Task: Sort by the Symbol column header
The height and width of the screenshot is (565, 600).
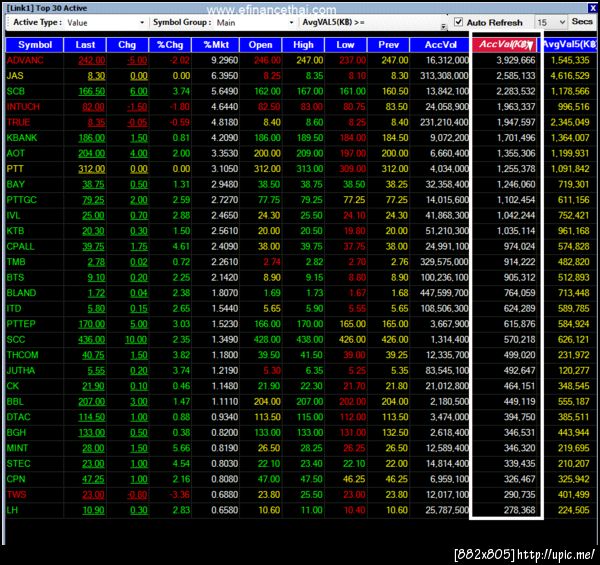Action: pos(34,45)
